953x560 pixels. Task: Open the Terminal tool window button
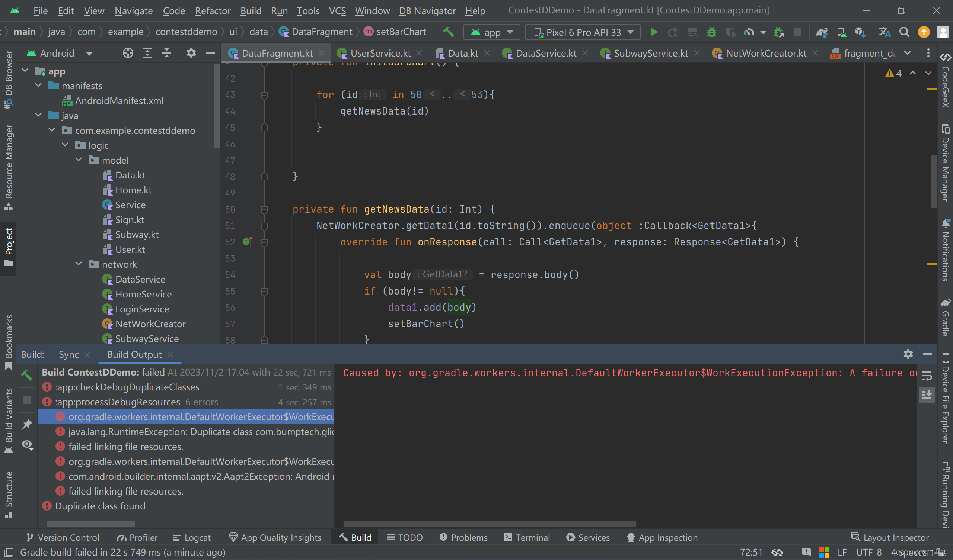click(x=527, y=537)
